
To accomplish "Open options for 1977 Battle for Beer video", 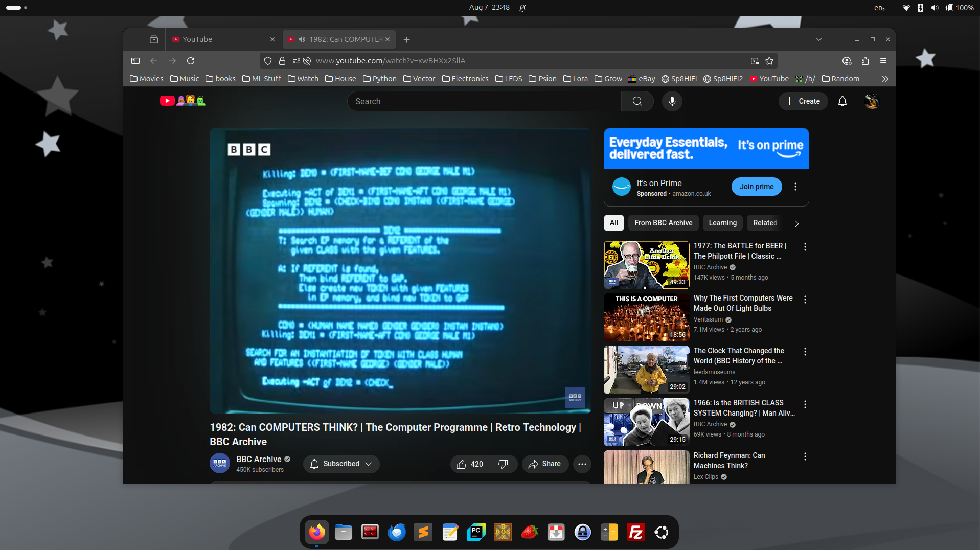I will click(x=805, y=247).
